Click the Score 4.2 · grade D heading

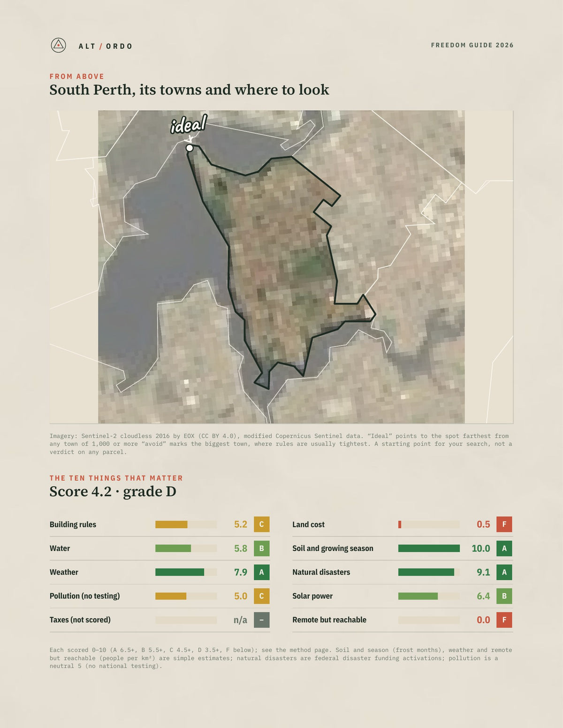113,491
